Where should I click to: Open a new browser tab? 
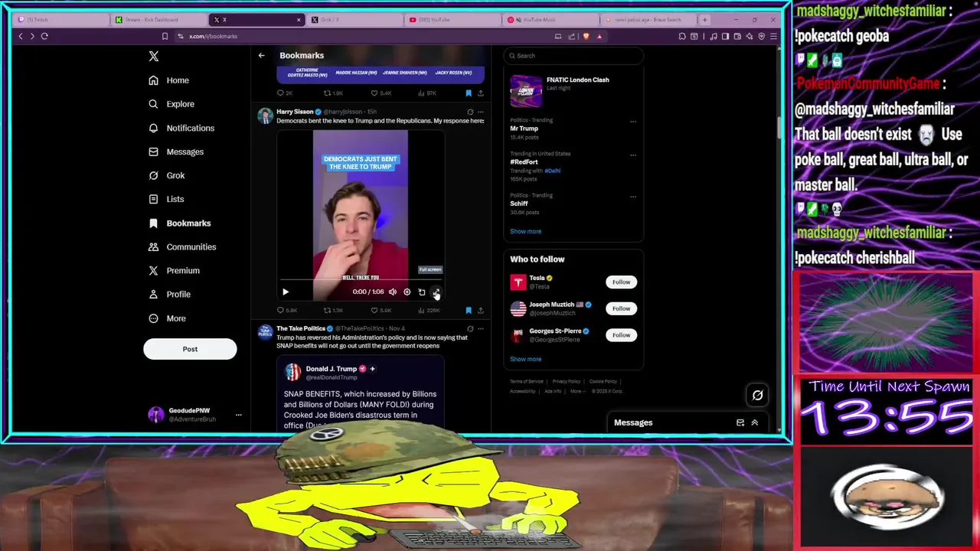(x=704, y=19)
